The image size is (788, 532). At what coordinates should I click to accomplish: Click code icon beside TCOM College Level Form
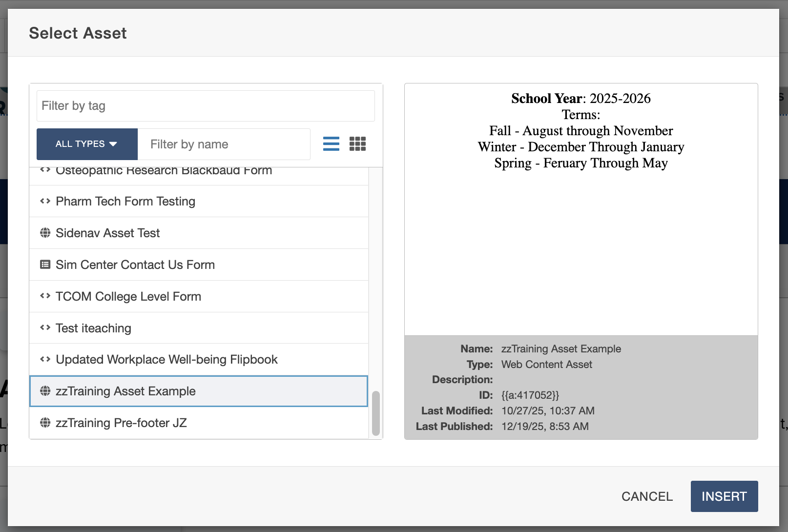point(45,296)
